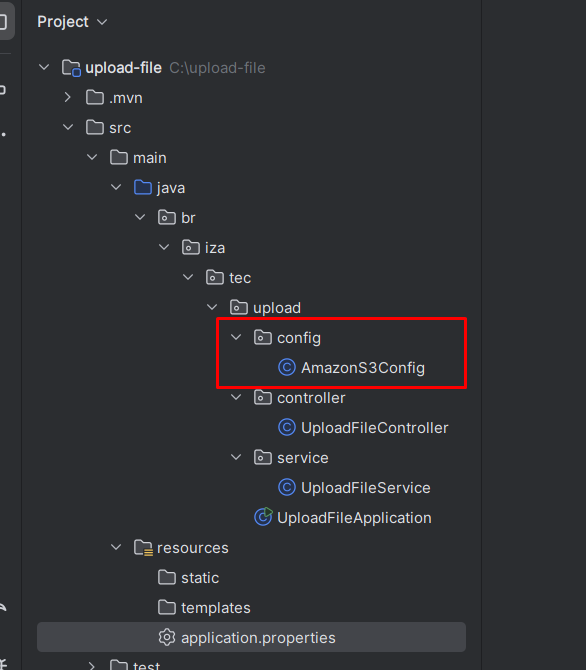This screenshot has width=586, height=670.
Task: Click the application.properties gear icon
Action: tap(167, 637)
